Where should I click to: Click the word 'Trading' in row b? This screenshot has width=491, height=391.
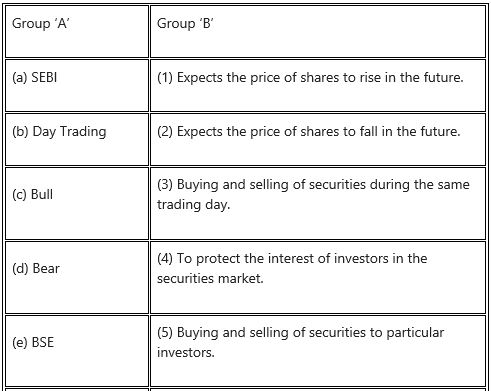(x=83, y=132)
